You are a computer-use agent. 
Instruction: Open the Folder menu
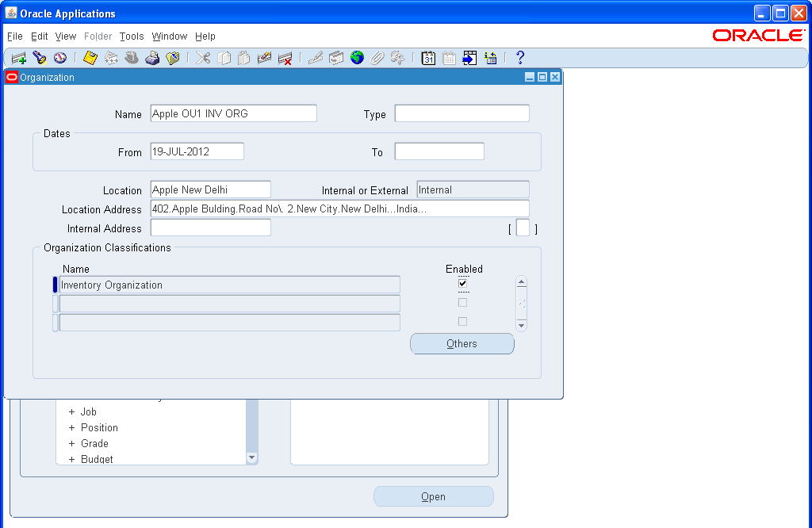98,36
